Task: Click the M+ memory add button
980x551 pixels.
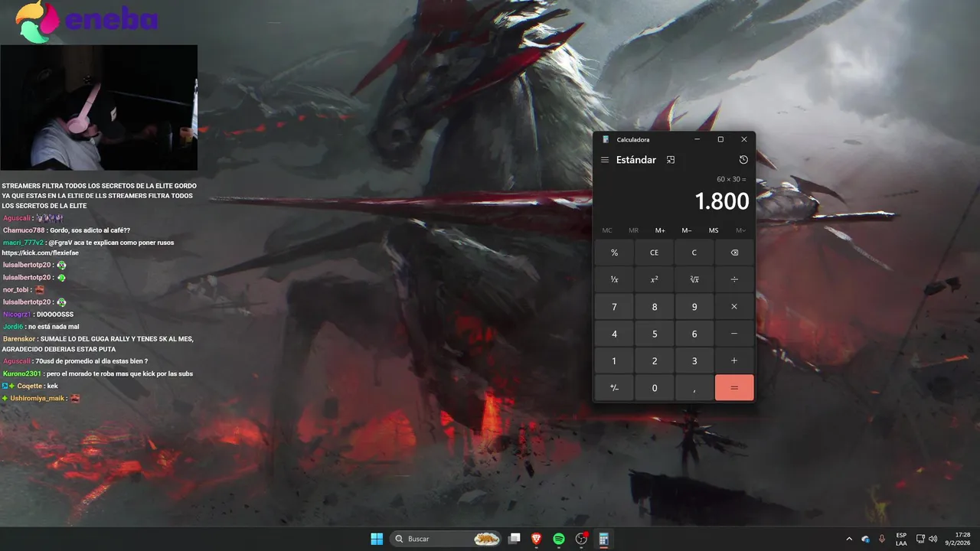Action: point(660,230)
